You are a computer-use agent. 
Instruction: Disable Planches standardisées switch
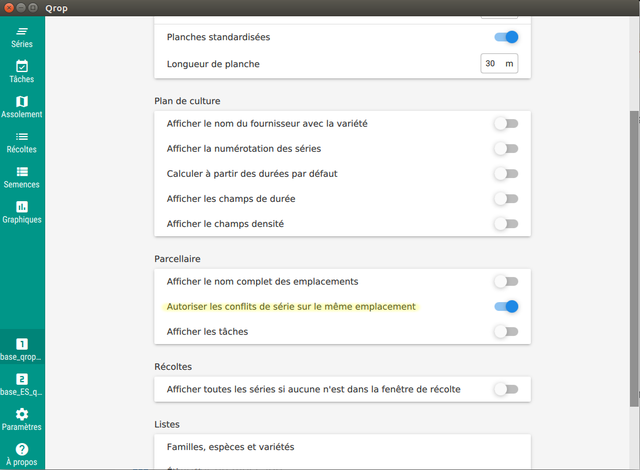[x=506, y=37]
